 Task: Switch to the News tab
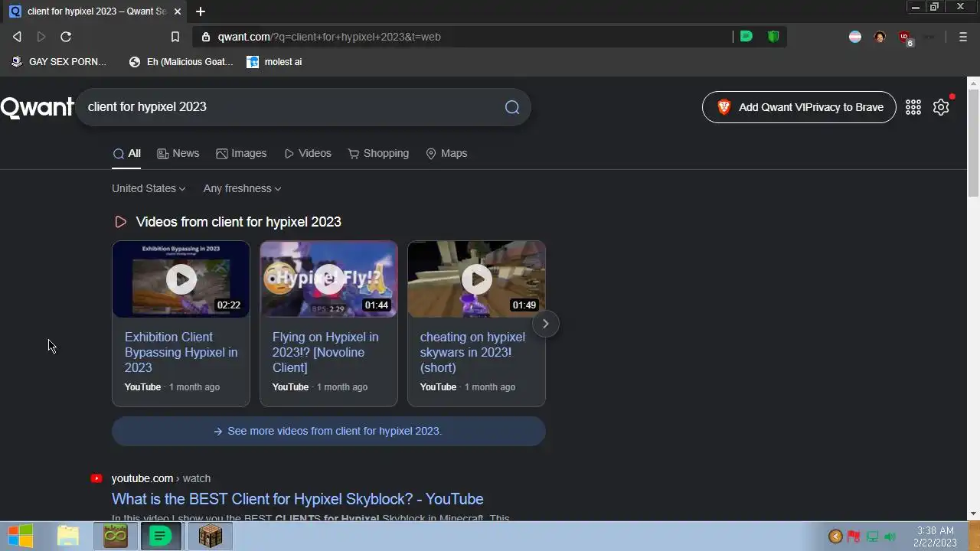[x=178, y=153]
